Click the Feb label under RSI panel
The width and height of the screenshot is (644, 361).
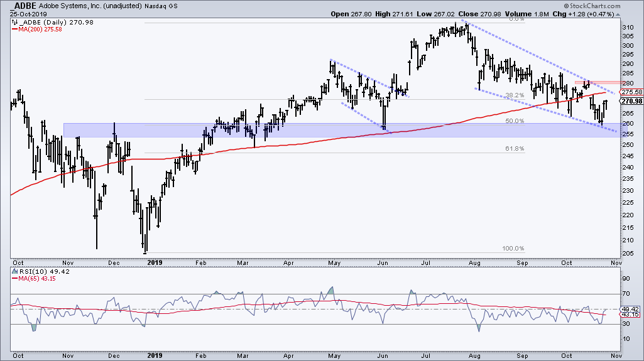[200, 356]
